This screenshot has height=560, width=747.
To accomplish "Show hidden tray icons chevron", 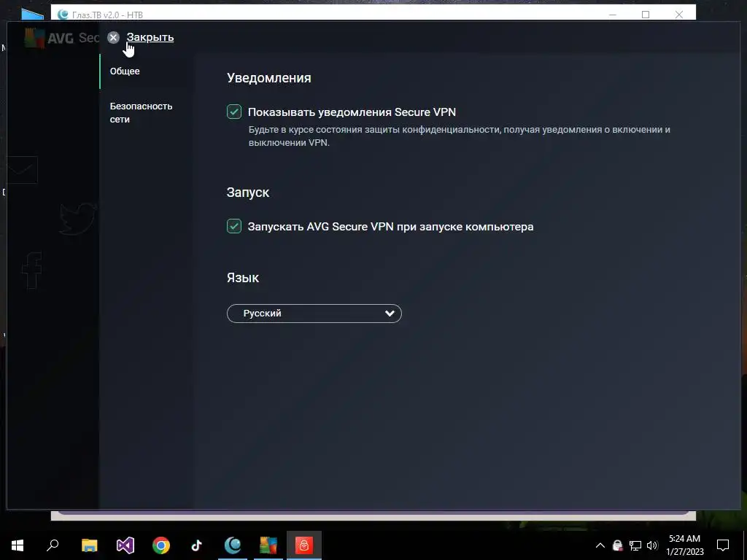I will pos(600,545).
